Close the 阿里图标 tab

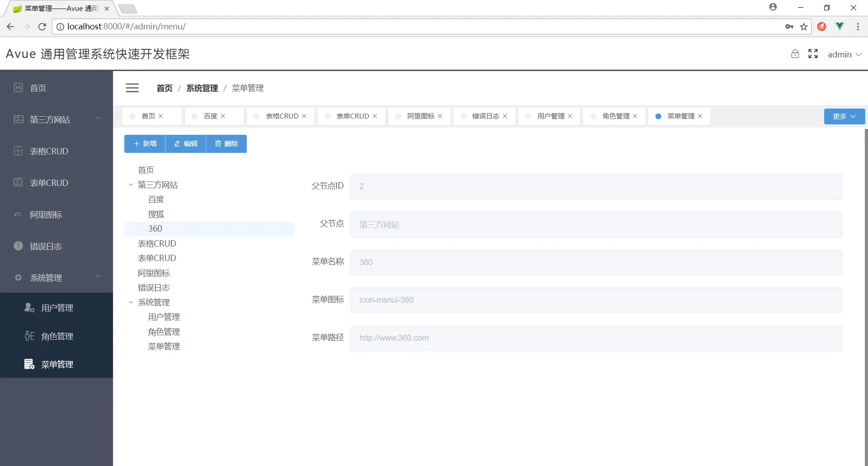tap(440, 116)
